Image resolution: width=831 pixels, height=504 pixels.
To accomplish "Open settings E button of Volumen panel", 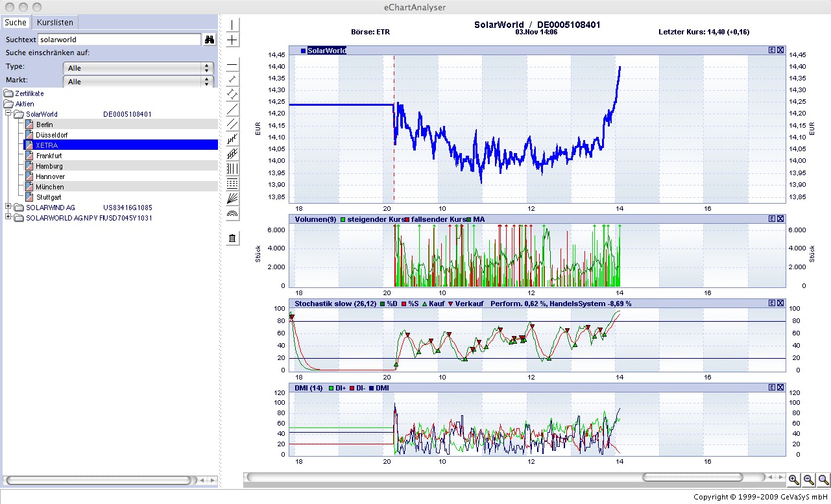I will click(772, 219).
